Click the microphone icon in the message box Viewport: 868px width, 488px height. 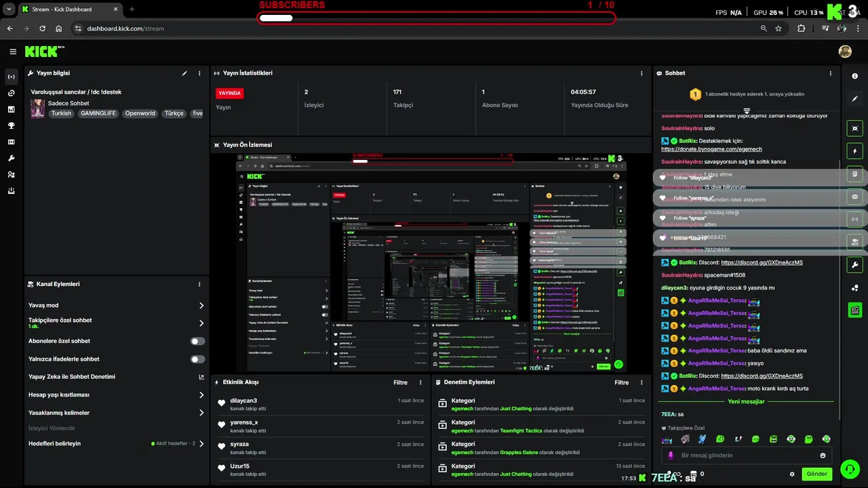671,455
